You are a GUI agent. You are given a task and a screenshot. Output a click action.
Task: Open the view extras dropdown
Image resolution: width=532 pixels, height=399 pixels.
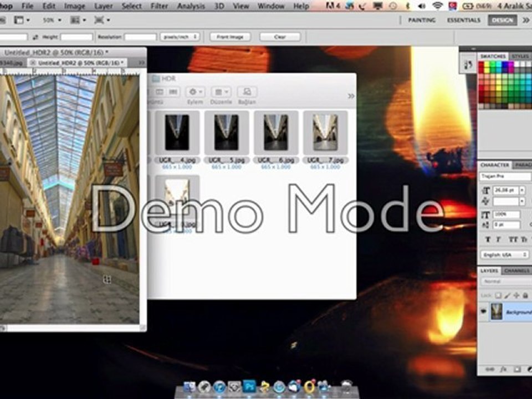22,20
